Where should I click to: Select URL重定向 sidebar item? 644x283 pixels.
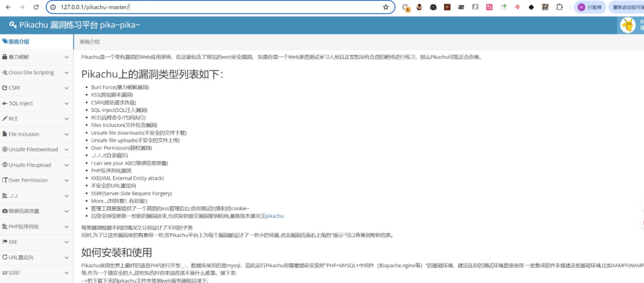click(x=36, y=257)
